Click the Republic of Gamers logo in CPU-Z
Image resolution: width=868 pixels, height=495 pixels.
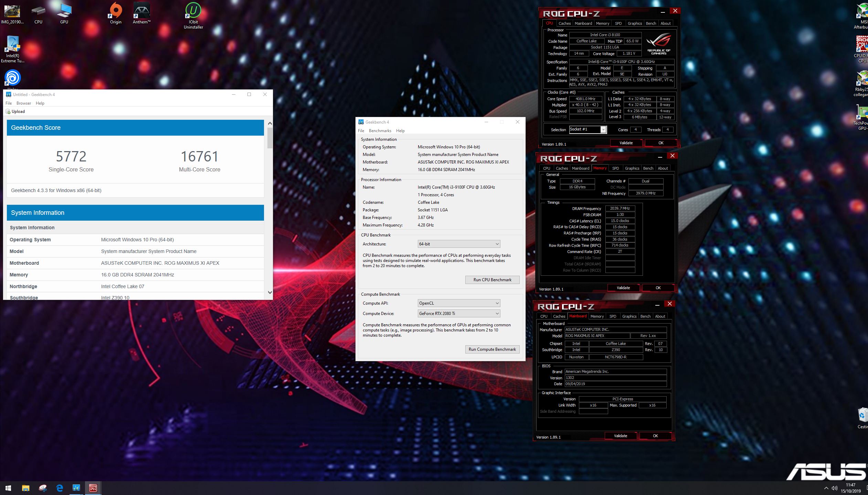click(659, 44)
